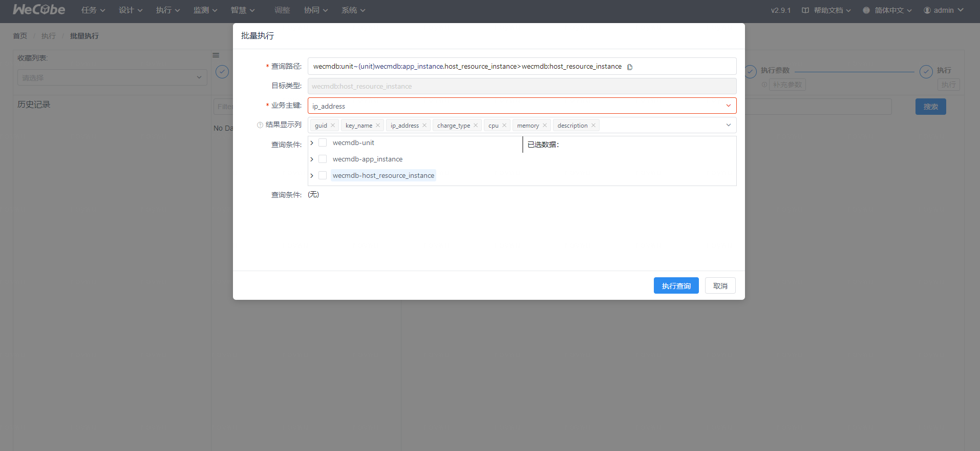This screenshot has width=980, height=451.
Task: Click the 查询路径 input field
Action: click(x=466, y=67)
